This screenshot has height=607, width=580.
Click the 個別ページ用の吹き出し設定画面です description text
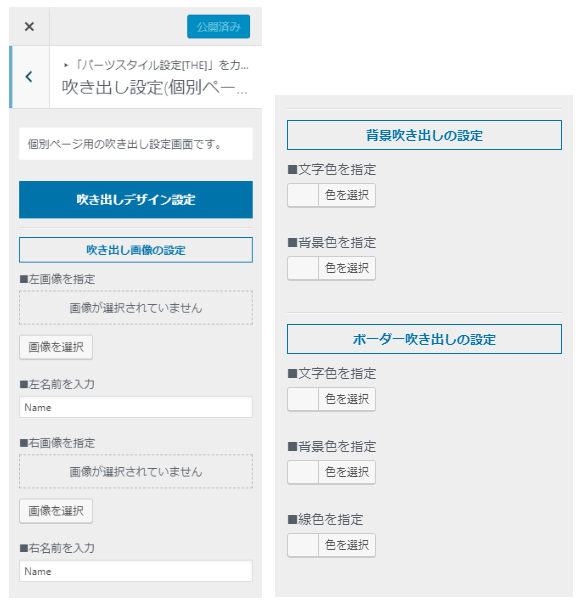(x=124, y=144)
